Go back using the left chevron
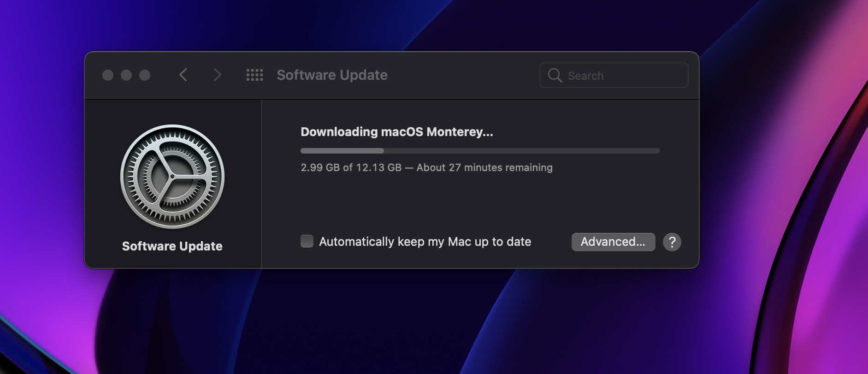 (183, 75)
